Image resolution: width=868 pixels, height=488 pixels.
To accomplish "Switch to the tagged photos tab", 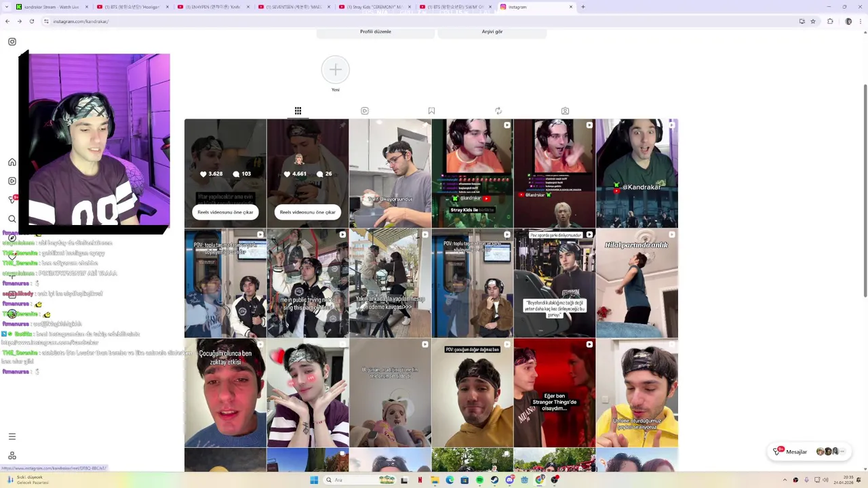I will pyautogui.click(x=565, y=110).
